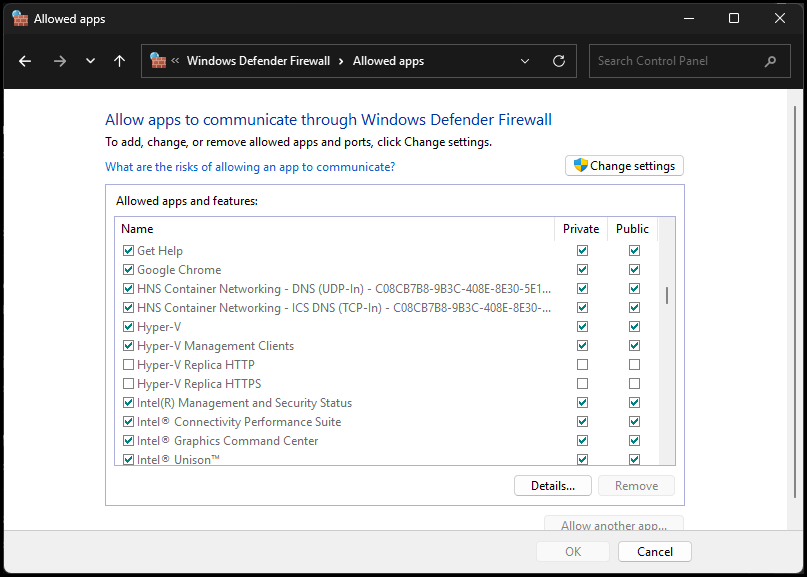Uncheck Private for Google Chrome
This screenshot has height=577, width=807.
click(x=582, y=270)
